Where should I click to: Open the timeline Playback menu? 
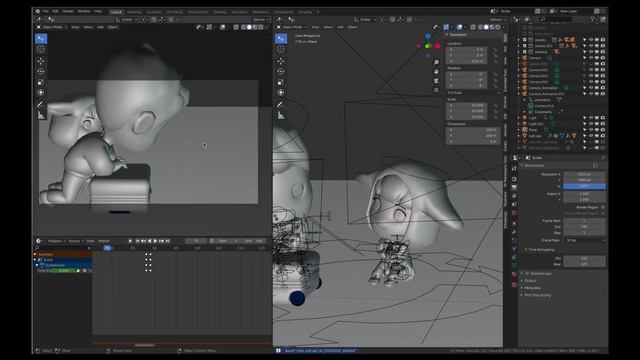[56, 241]
